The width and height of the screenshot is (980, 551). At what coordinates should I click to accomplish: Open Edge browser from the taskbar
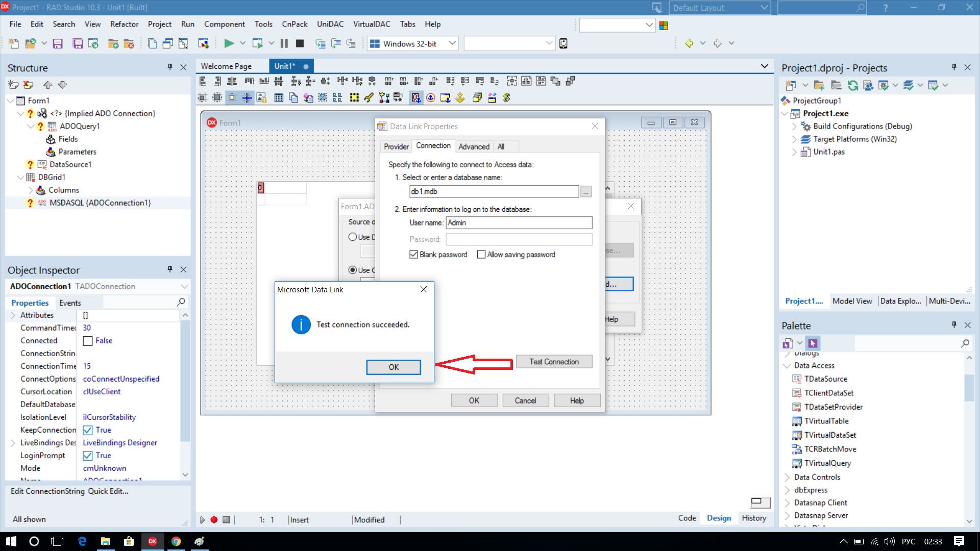82,541
